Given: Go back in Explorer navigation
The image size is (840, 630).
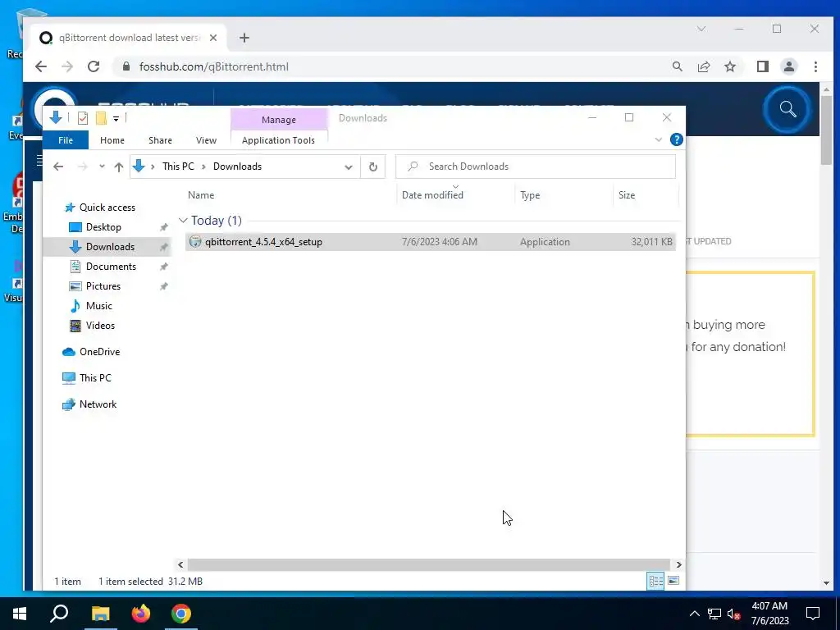Looking at the screenshot, I should (58, 167).
